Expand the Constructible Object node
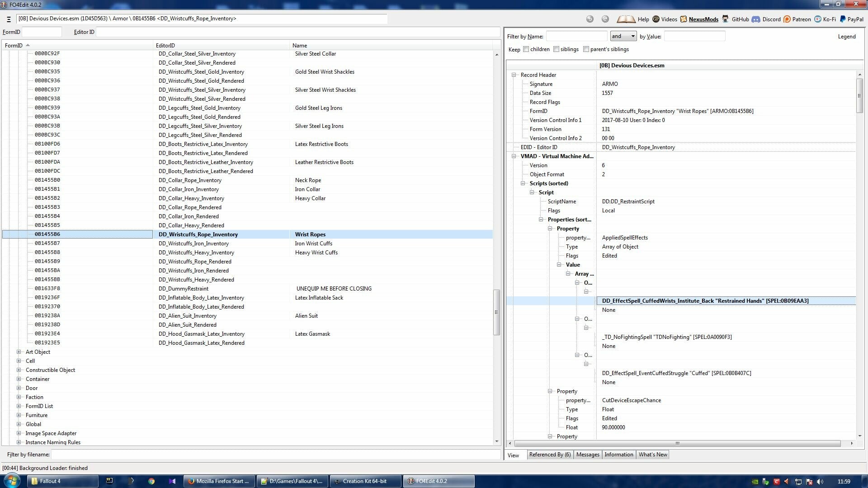The width and height of the screenshot is (868, 488). [19, 370]
